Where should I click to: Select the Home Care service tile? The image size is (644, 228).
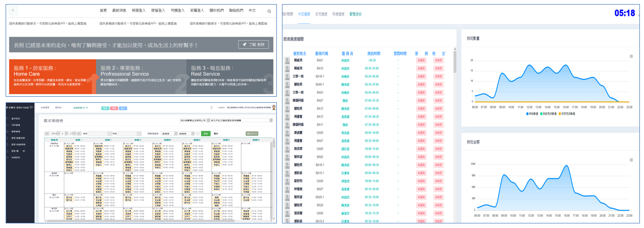click(52, 76)
